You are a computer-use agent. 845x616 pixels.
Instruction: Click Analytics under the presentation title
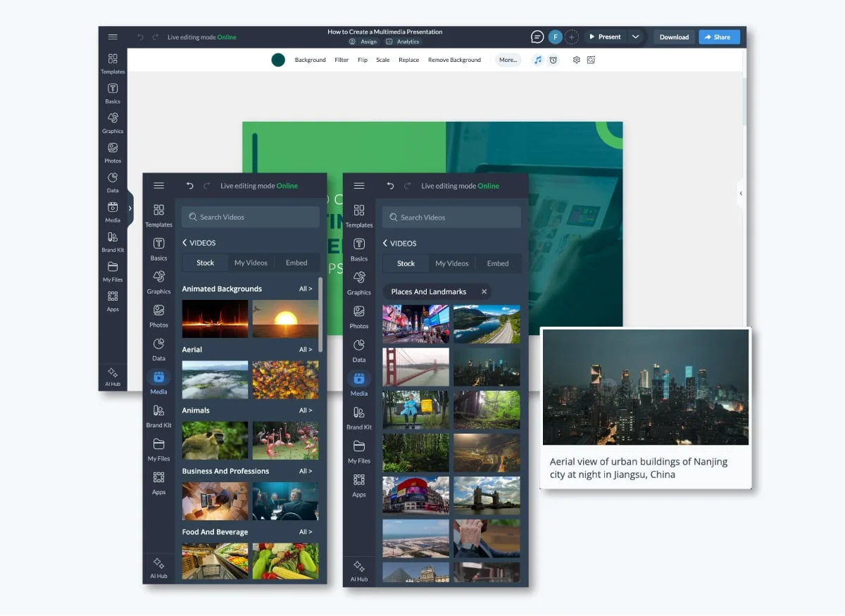(403, 42)
